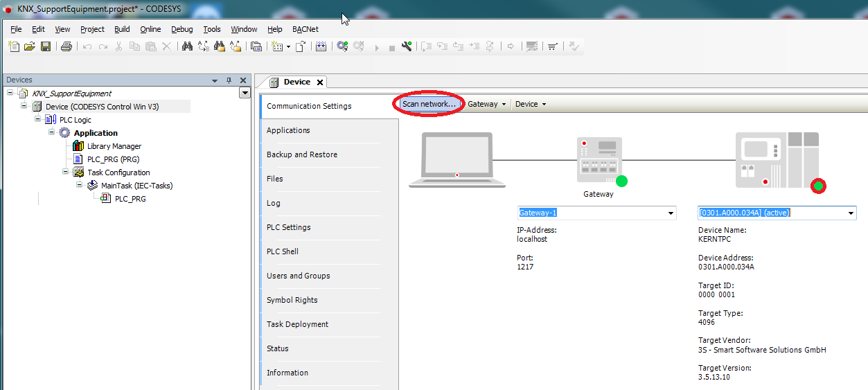Select PLC_PRG (PRG) in device tree

114,159
